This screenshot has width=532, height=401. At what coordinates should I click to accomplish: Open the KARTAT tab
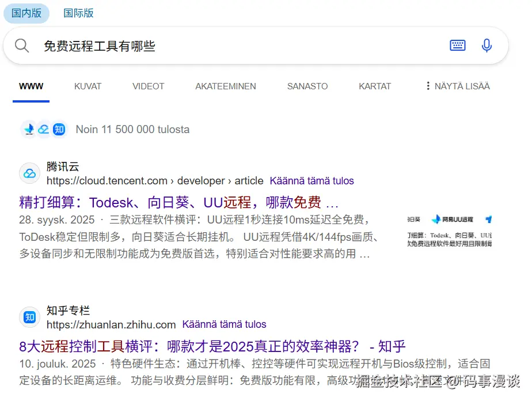point(375,86)
